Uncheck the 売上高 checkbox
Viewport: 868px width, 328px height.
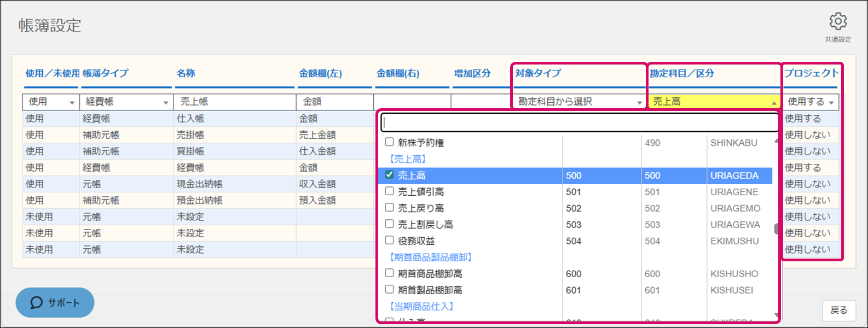coord(390,175)
